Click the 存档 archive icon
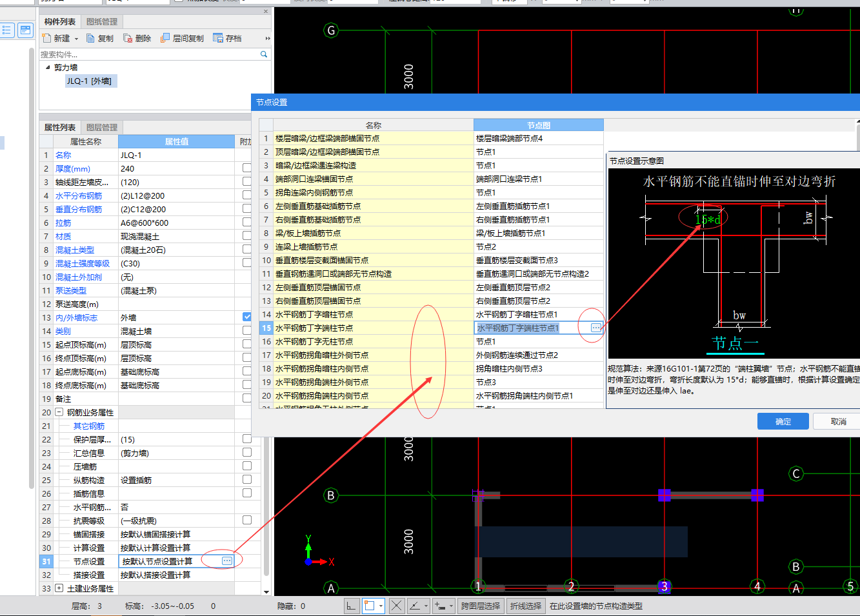Viewport: 860px width, 616px height. (218, 38)
